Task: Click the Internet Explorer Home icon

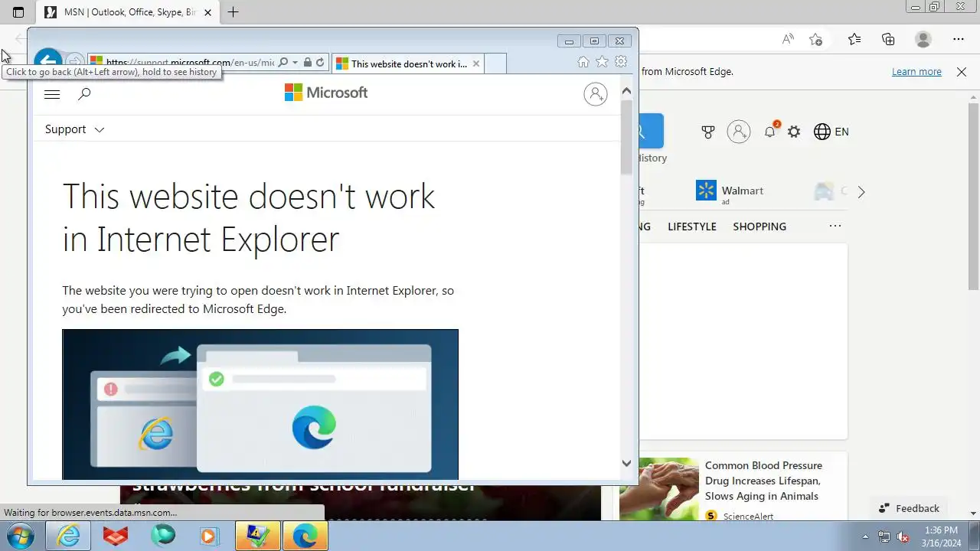Action: (583, 62)
